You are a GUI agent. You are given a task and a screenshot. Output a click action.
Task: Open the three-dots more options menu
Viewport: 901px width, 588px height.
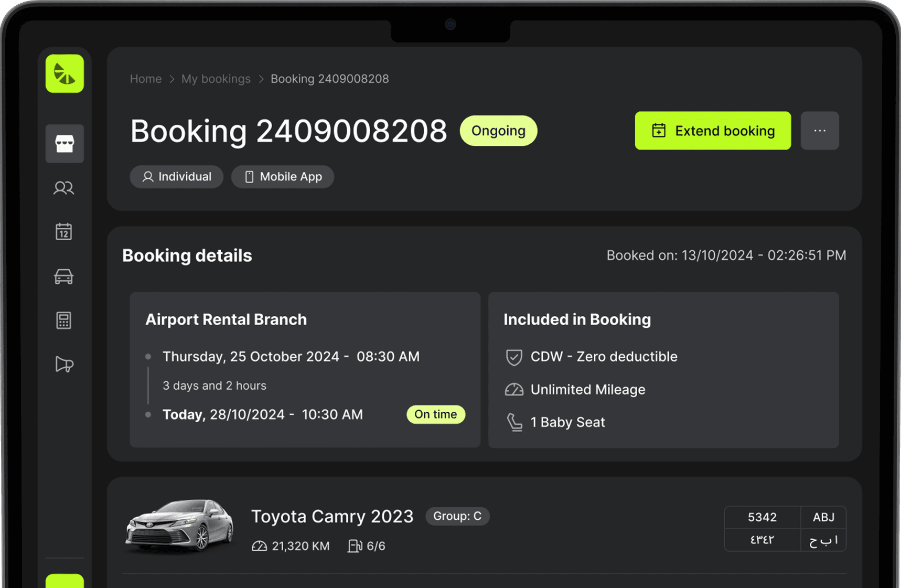(819, 131)
